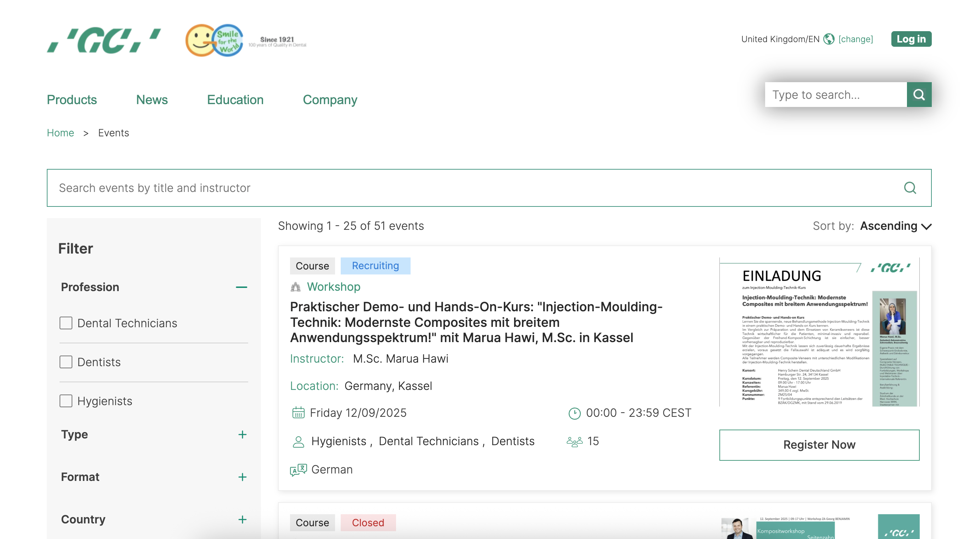Open the Products menu
Viewport: 980px width, 539px height.
coord(72,100)
